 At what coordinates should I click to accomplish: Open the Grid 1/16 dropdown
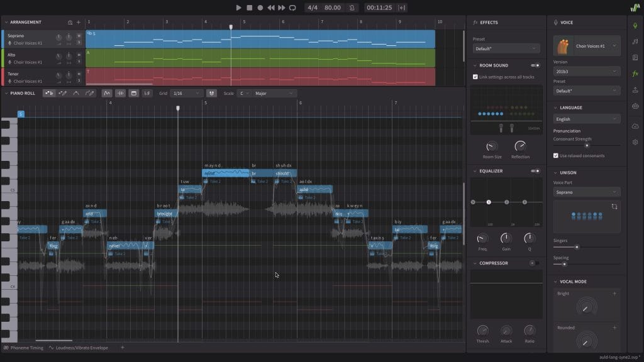pos(187,93)
